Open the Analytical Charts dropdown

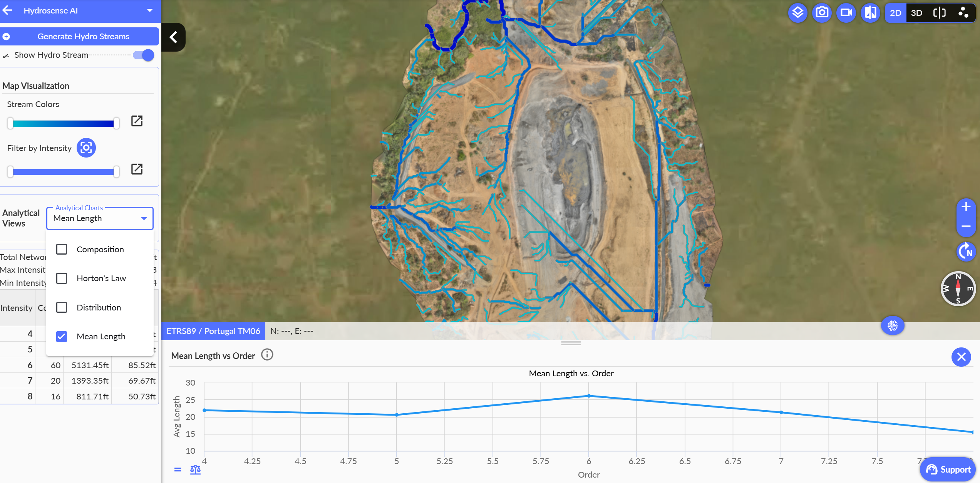(100, 218)
